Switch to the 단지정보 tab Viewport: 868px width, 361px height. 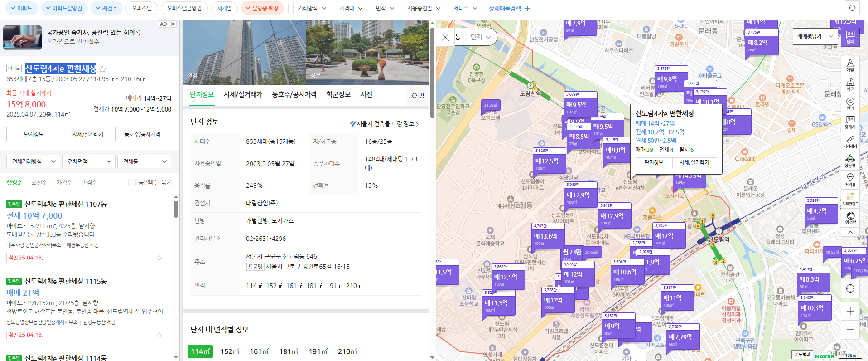(x=202, y=94)
